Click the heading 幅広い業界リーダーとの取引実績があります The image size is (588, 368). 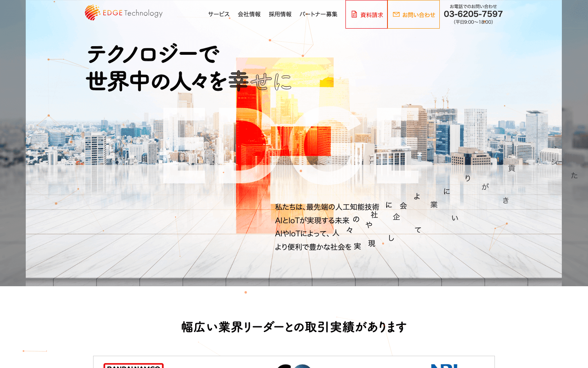click(294, 327)
